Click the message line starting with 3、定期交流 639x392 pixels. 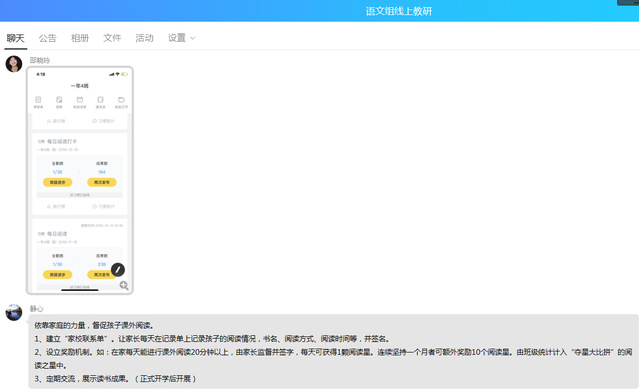click(115, 379)
